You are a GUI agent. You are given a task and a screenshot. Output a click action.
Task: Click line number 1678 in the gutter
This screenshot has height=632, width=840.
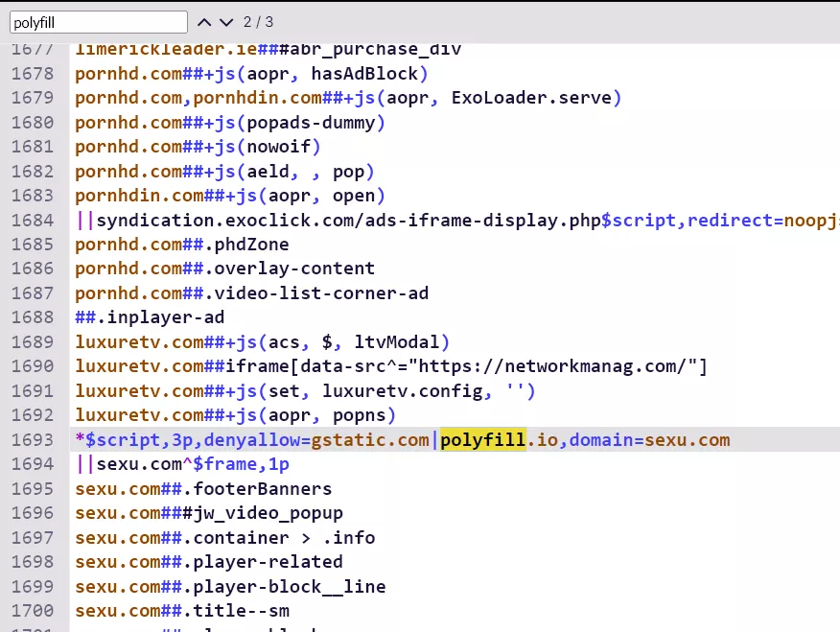(x=35, y=74)
